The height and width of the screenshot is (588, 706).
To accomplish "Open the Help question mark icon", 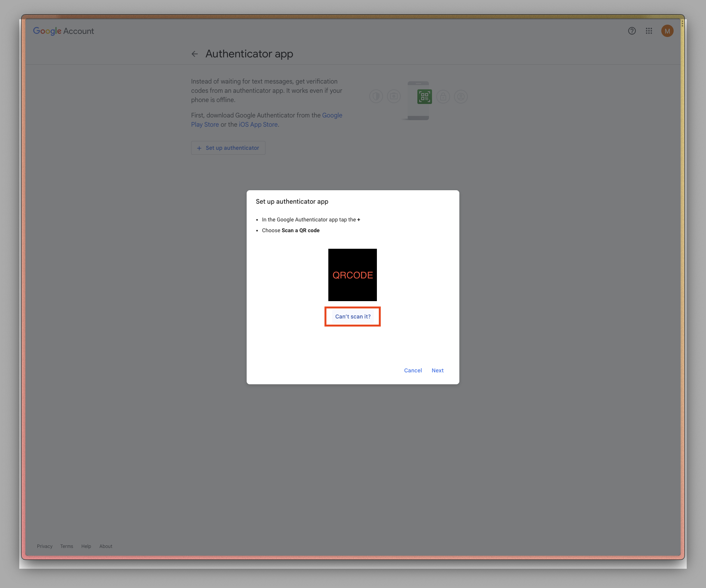I will tap(632, 31).
